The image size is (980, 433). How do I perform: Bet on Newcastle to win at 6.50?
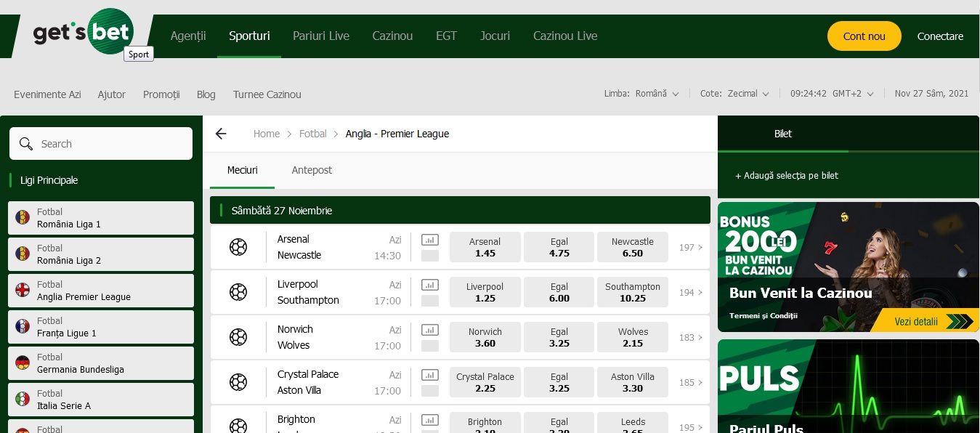tap(633, 247)
